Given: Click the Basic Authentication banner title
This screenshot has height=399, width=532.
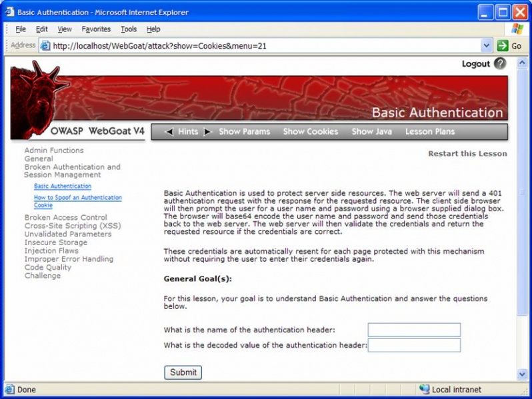Looking at the screenshot, I should coord(437,113).
